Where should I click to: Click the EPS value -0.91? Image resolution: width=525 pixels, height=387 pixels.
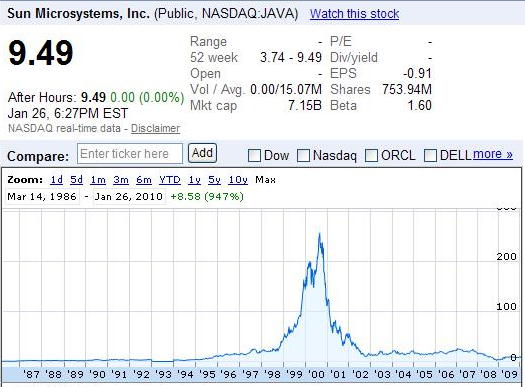(417, 73)
